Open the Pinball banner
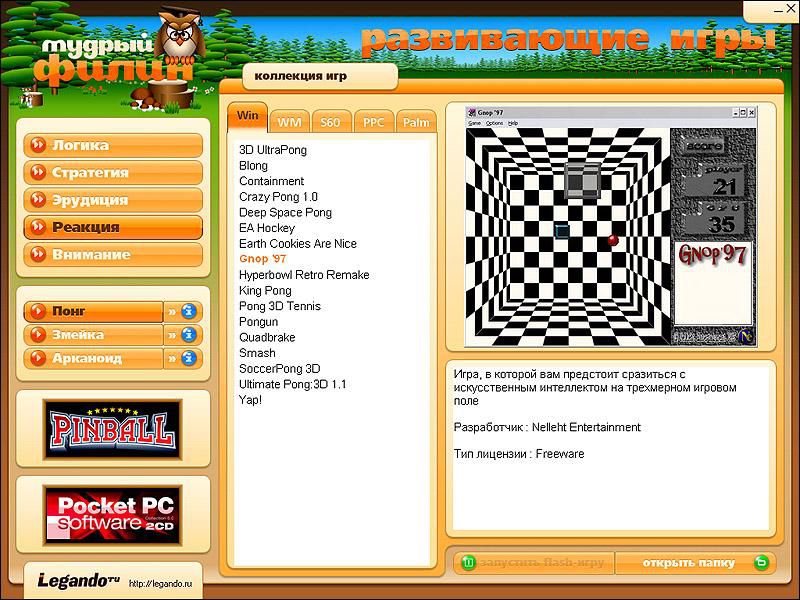Image resolution: width=800 pixels, height=600 pixels. (113, 429)
